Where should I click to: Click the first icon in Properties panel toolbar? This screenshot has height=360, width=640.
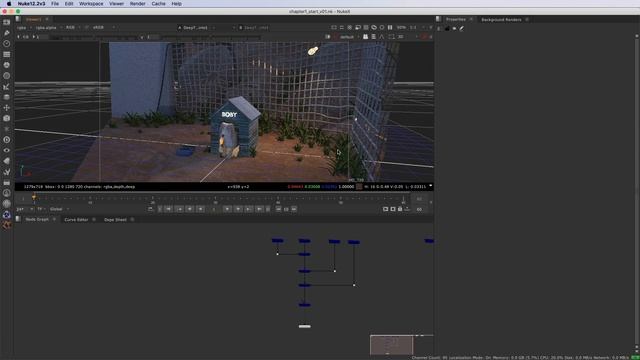click(x=439, y=29)
